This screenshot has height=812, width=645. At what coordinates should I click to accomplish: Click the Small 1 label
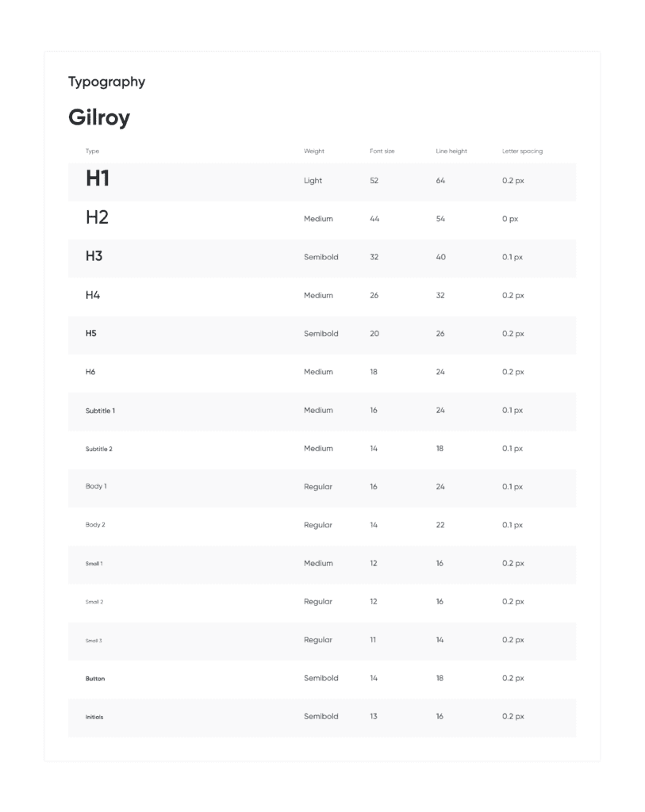pyautogui.click(x=94, y=564)
